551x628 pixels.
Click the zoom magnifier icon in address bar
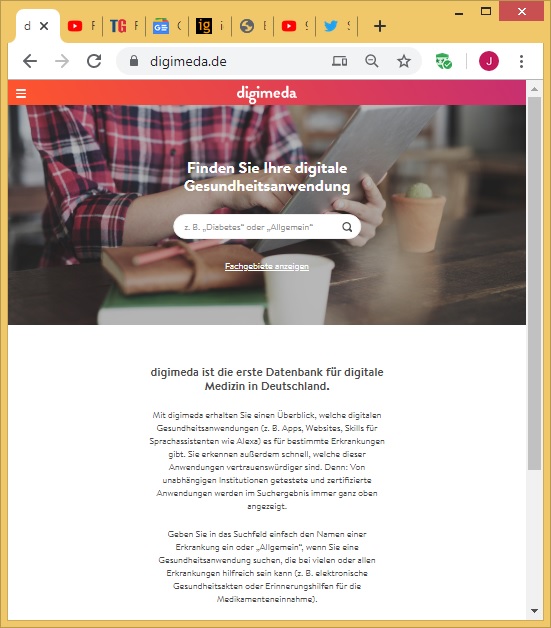[x=372, y=61]
